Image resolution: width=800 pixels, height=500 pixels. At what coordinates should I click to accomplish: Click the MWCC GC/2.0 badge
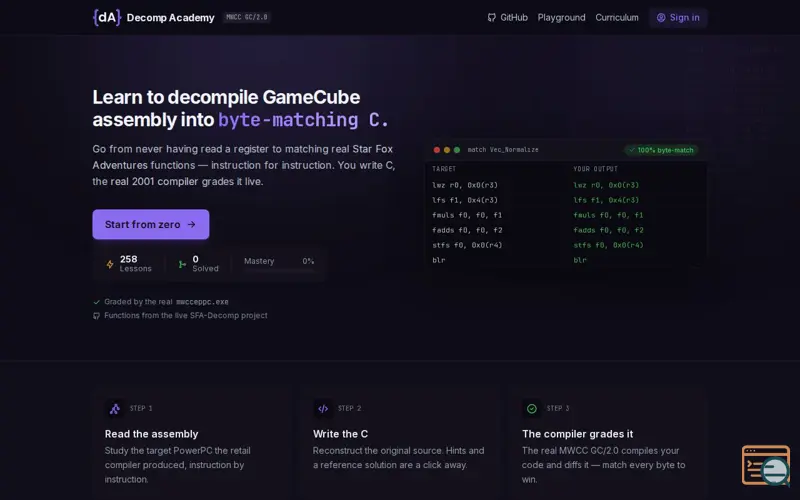(x=246, y=17)
